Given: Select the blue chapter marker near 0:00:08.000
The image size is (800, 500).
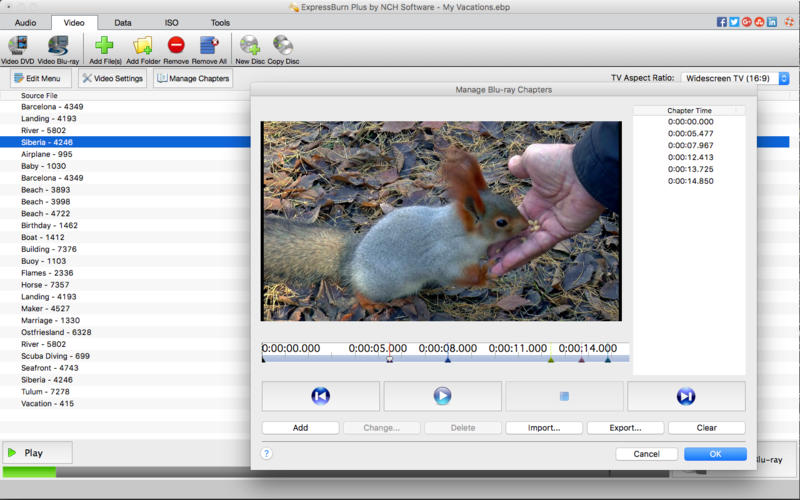Looking at the screenshot, I should (447, 359).
